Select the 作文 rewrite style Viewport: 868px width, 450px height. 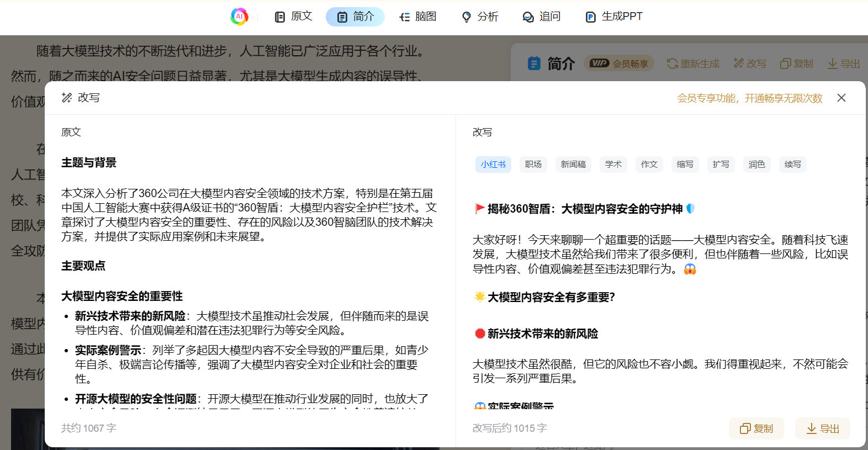pos(649,165)
